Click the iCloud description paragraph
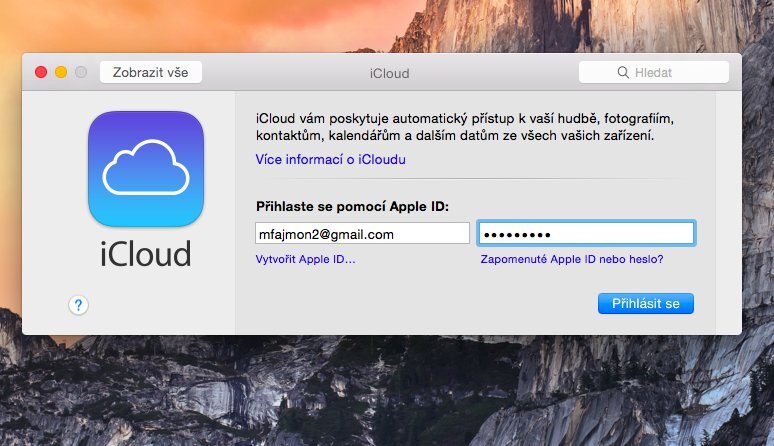 pos(464,127)
